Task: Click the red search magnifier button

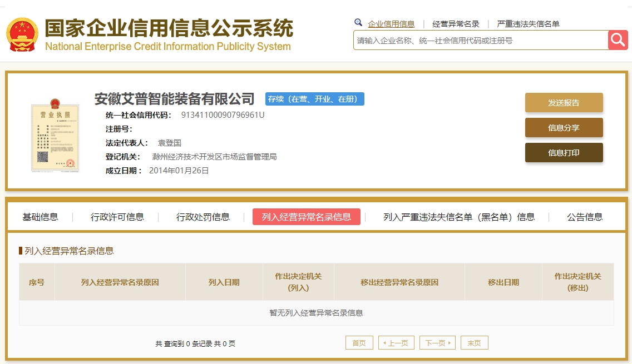Action: coord(618,40)
